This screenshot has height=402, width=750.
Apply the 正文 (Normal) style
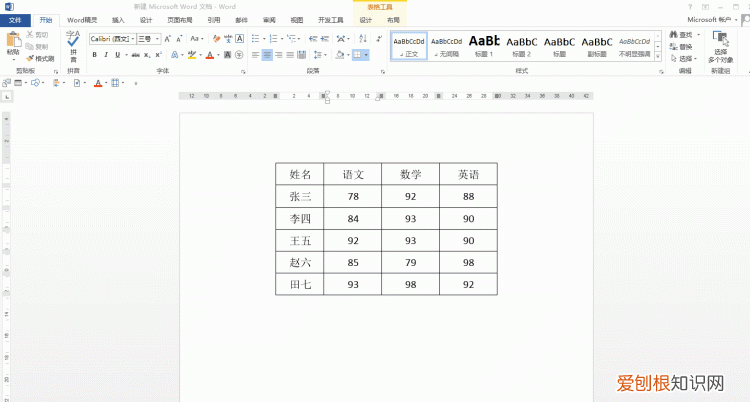click(409, 46)
